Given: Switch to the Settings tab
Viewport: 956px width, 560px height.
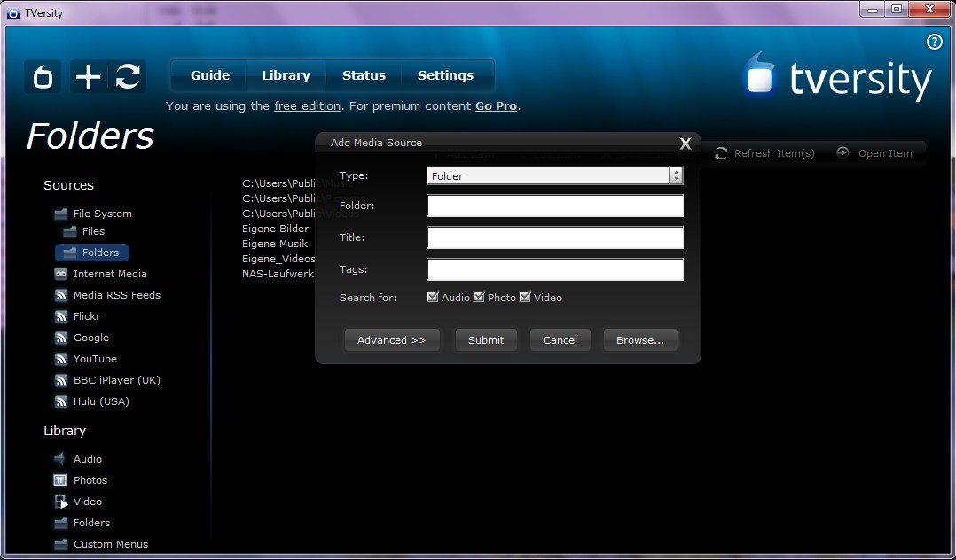Looking at the screenshot, I should (445, 75).
